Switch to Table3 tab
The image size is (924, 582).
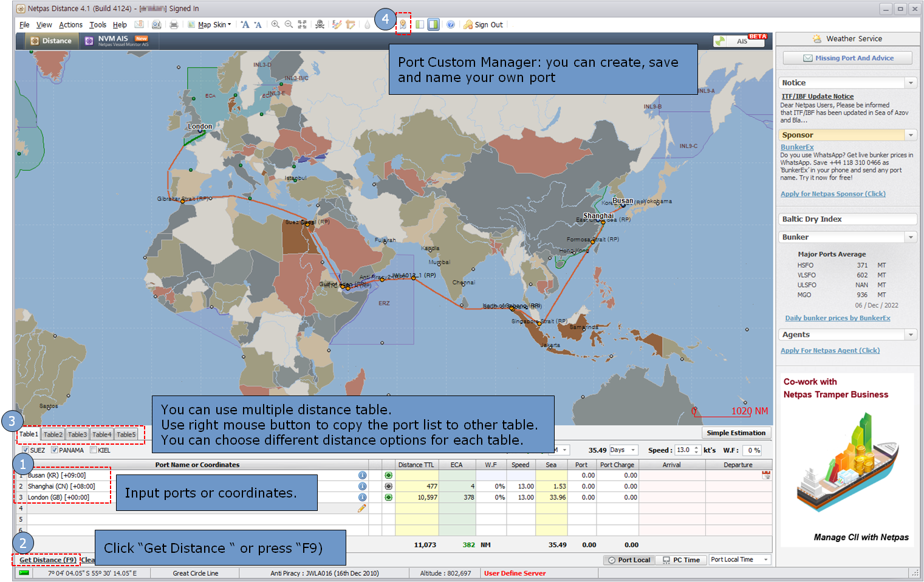(77, 434)
